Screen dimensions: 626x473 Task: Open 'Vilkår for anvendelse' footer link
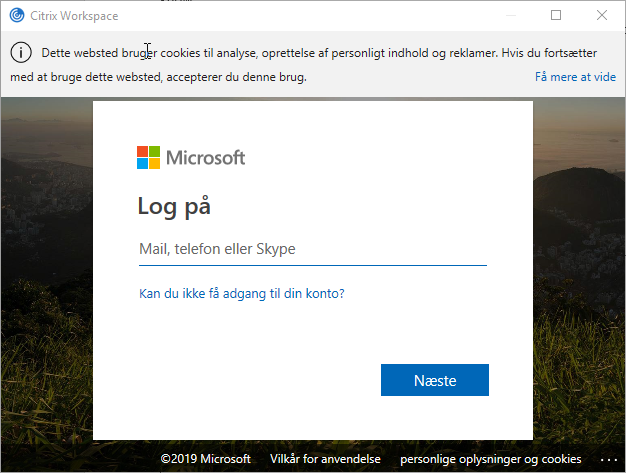point(325,459)
